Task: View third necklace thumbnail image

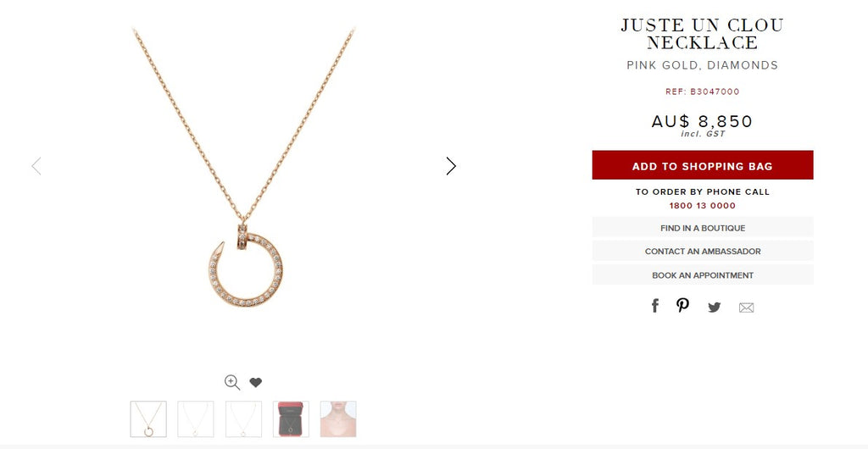Action: [x=243, y=419]
